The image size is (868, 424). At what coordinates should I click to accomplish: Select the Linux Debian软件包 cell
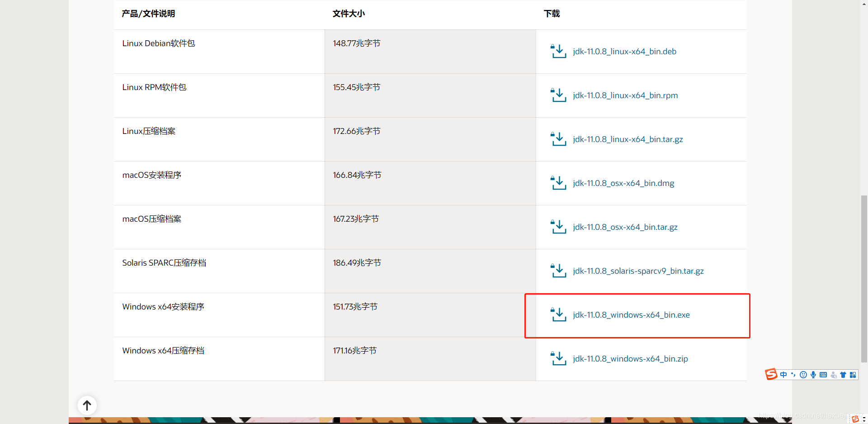pyautogui.click(x=219, y=52)
